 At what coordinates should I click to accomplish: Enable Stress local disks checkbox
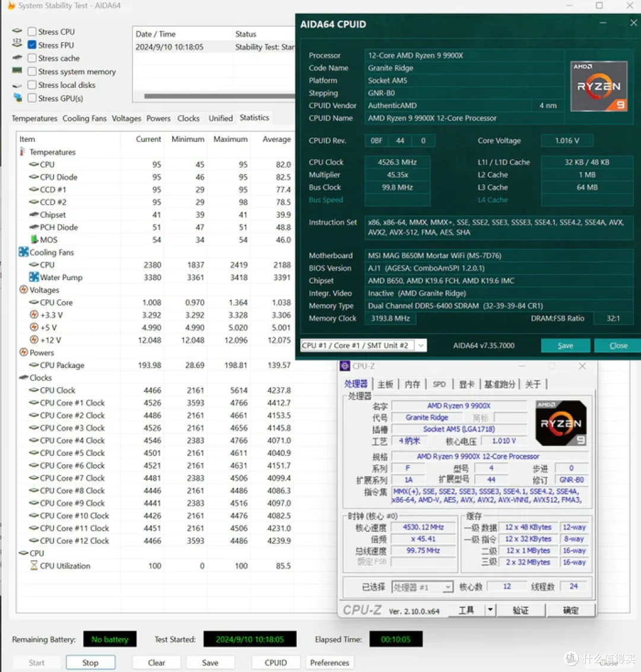pos(31,85)
